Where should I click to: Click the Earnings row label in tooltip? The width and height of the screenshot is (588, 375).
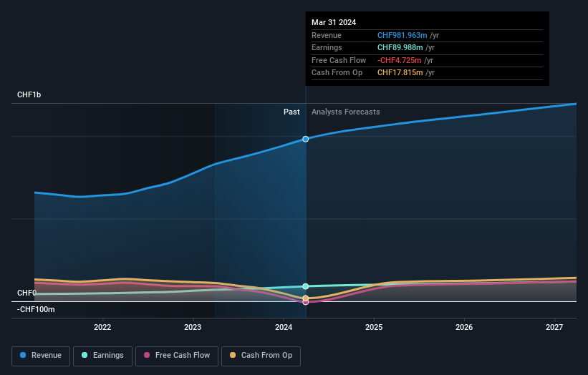(327, 47)
